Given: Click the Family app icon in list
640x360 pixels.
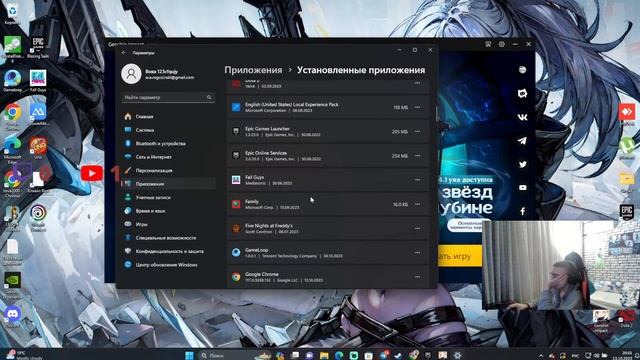Looking at the screenshot, I should 236,204.
